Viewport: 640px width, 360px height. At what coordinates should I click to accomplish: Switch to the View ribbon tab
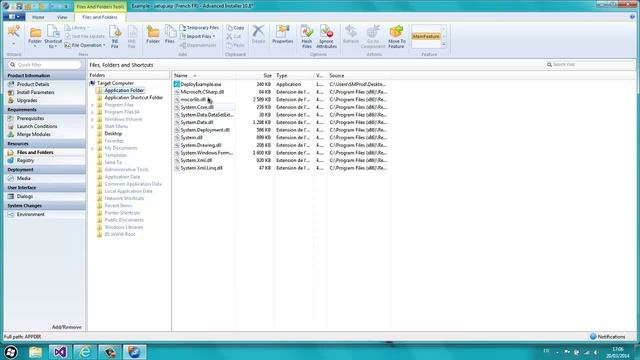click(62, 17)
